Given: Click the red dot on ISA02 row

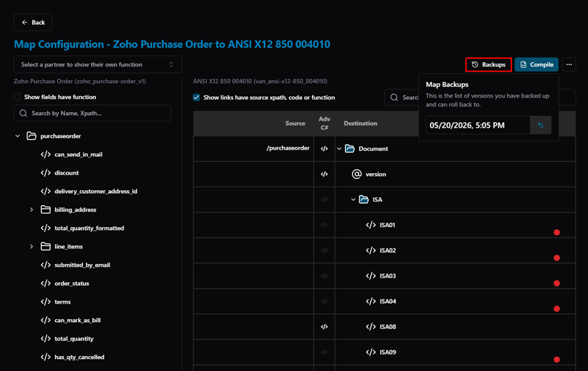Looking at the screenshot, I should click(x=557, y=258).
